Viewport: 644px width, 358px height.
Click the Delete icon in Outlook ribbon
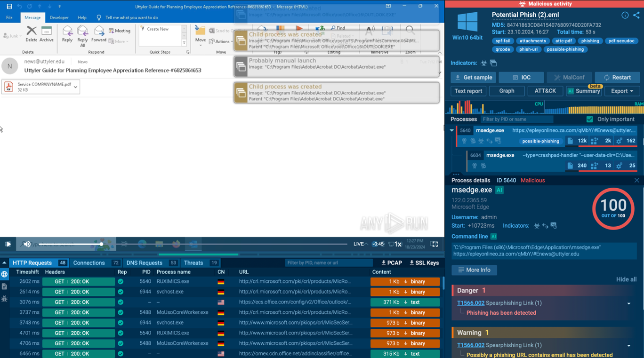point(31,34)
